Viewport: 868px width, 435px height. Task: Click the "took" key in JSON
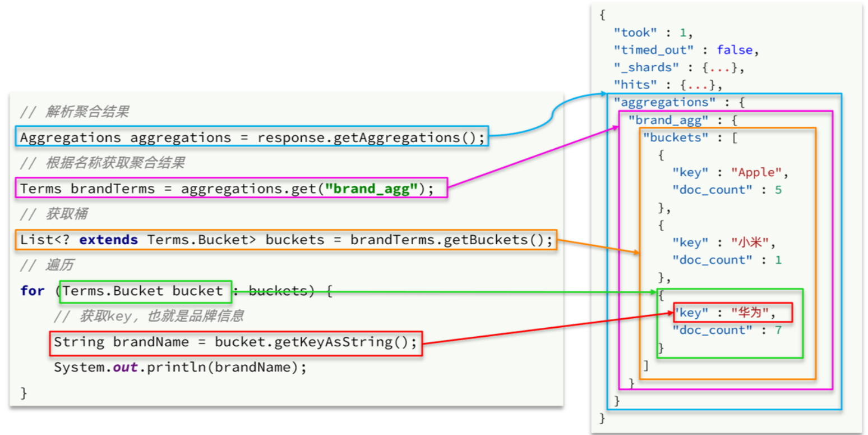point(634,33)
